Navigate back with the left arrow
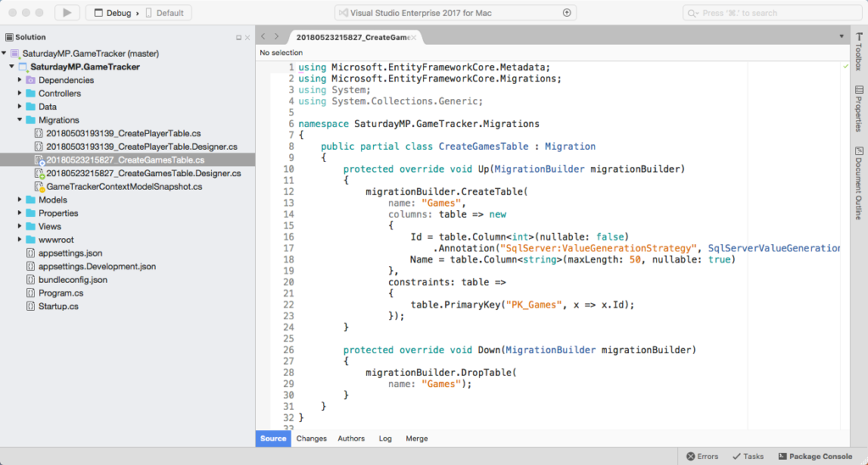 (264, 36)
